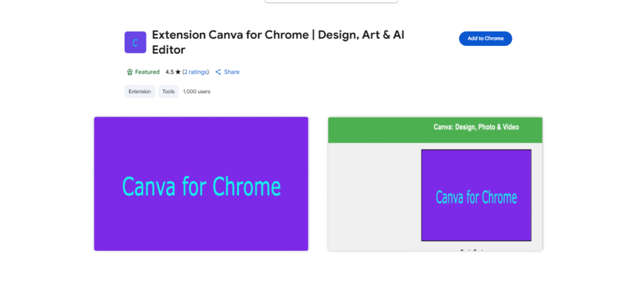Click the Featured badge icon
The image size is (644, 286).
[x=130, y=72]
